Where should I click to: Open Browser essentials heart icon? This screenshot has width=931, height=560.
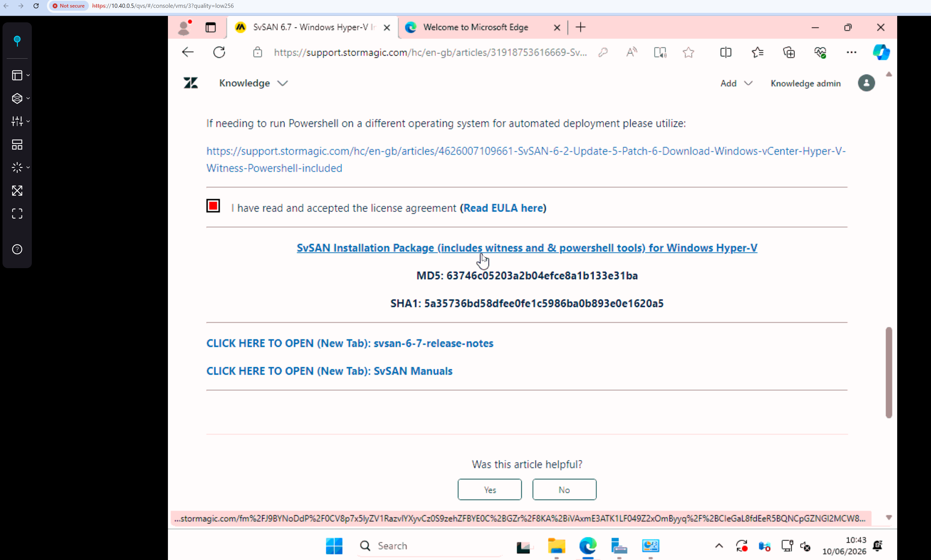click(x=820, y=52)
